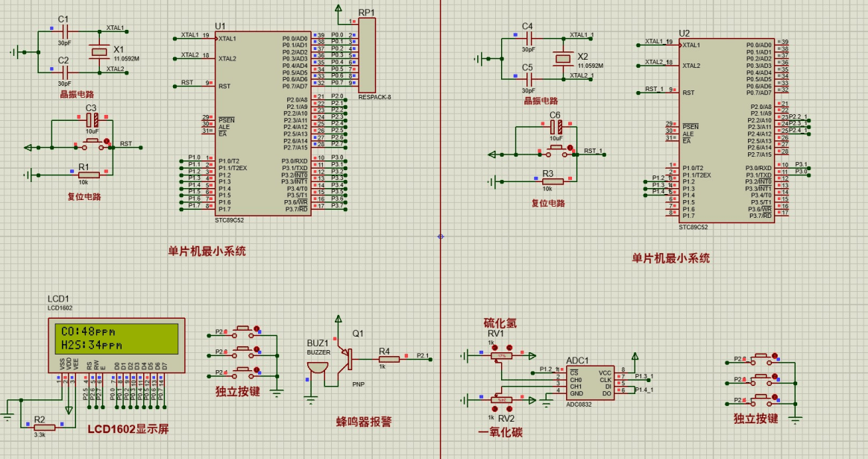The width and height of the screenshot is (868, 459).
Task: Toggle latch dot of bottom right-group push button
Action: click(x=775, y=396)
